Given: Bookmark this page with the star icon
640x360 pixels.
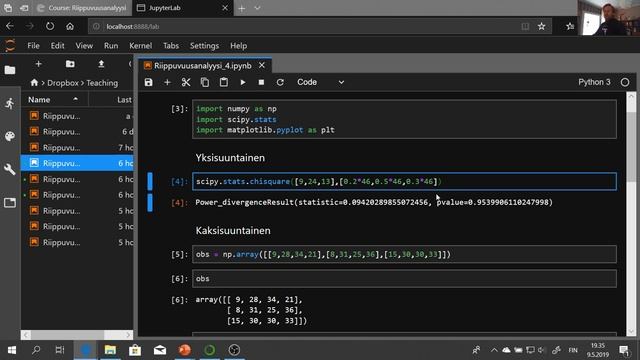Looking at the screenshot, I should pyautogui.click(x=542, y=27).
